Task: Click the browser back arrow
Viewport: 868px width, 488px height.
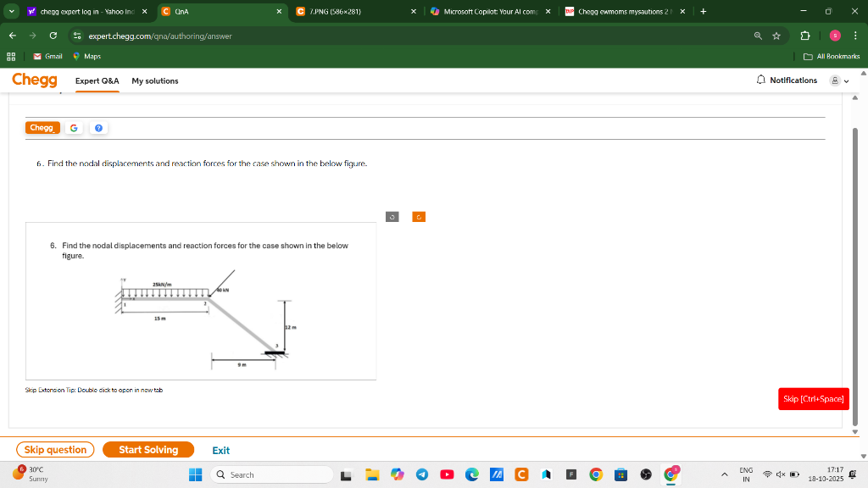Action: click(12, 36)
